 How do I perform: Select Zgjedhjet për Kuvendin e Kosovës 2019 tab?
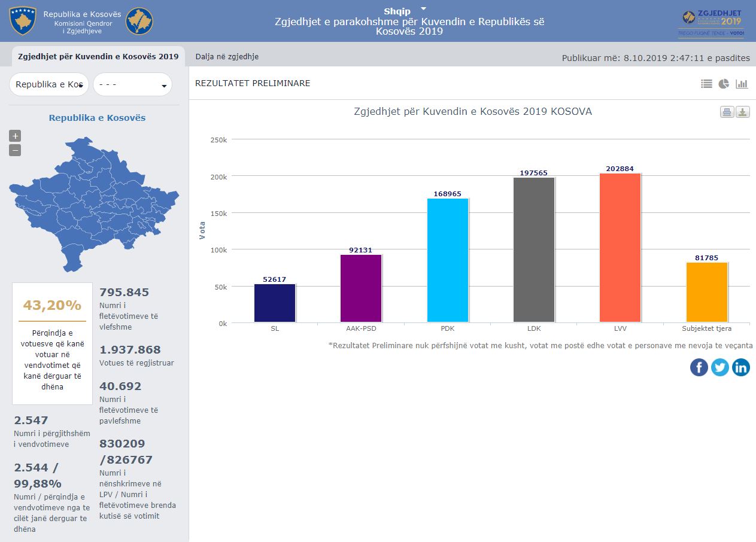(98, 57)
